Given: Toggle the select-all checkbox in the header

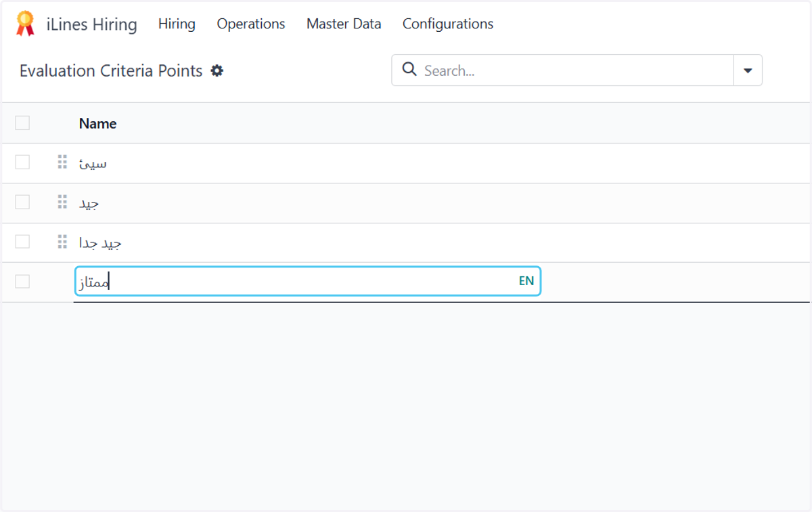Looking at the screenshot, I should point(22,123).
